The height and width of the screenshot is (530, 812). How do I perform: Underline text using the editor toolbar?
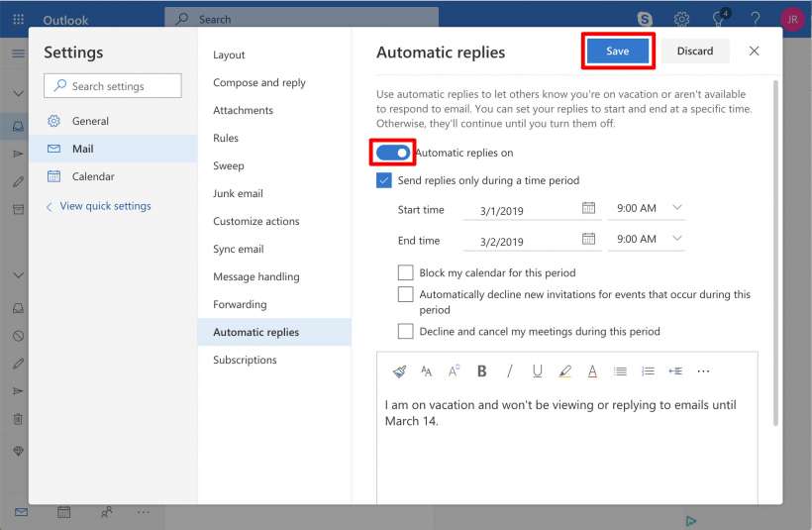538,371
